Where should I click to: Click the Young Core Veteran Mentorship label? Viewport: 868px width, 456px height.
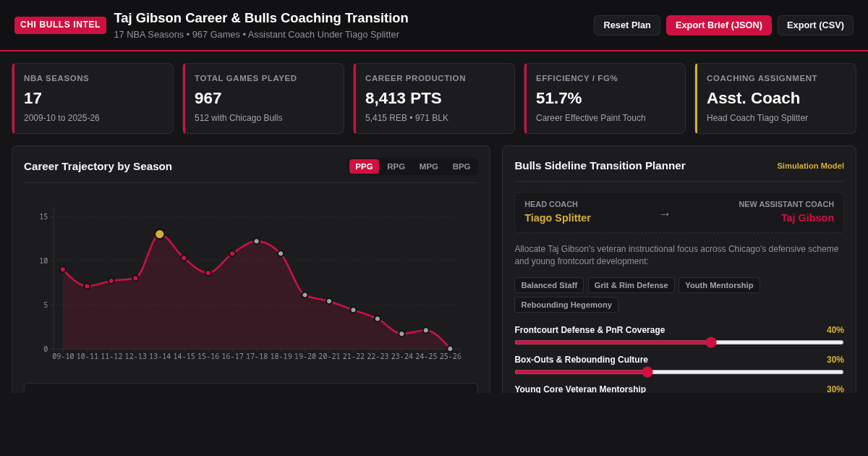[580, 389]
